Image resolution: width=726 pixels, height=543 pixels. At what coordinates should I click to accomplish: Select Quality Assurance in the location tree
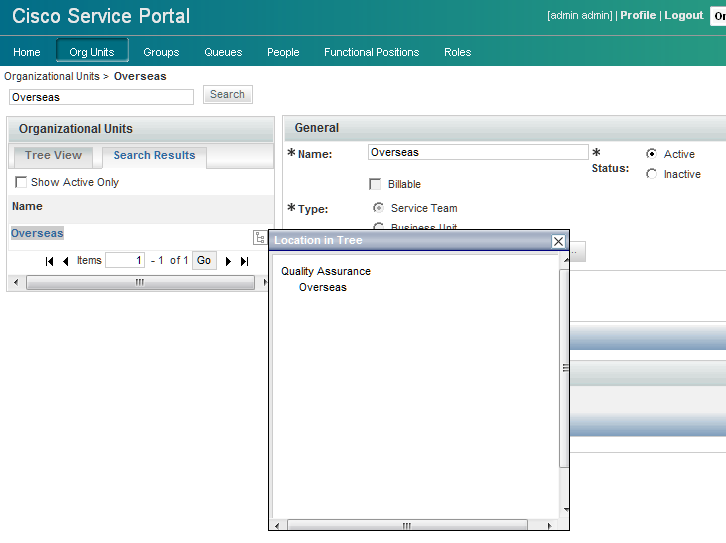tap(325, 271)
